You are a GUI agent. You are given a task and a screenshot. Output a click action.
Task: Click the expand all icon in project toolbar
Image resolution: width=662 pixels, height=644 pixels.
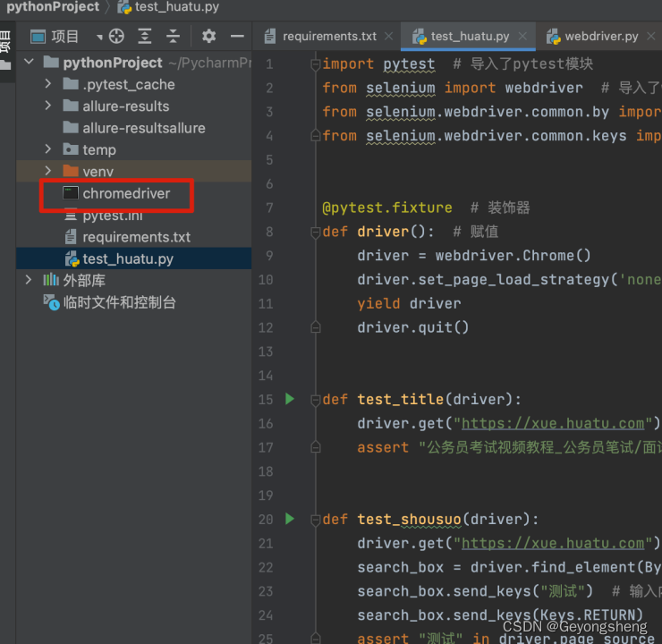tap(144, 37)
